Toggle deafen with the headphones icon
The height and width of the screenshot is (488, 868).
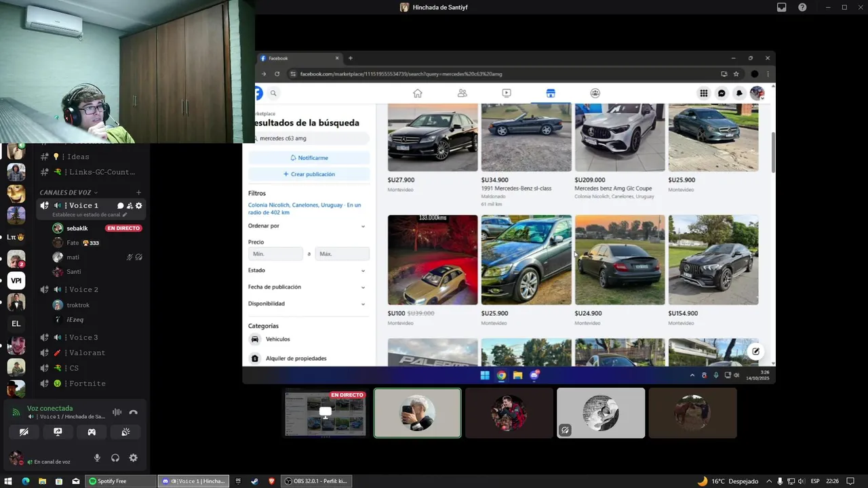click(x=115, y=458)
